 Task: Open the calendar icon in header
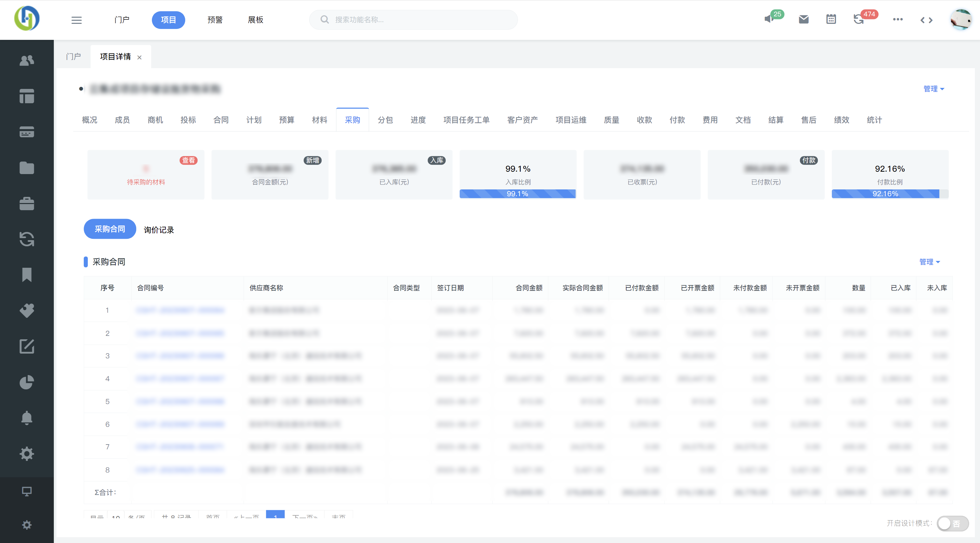coord(831,19)
